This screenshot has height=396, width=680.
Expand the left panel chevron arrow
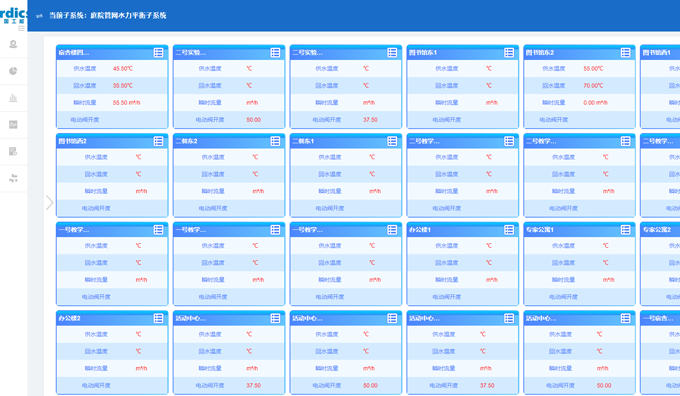click(x=49, y=203)
